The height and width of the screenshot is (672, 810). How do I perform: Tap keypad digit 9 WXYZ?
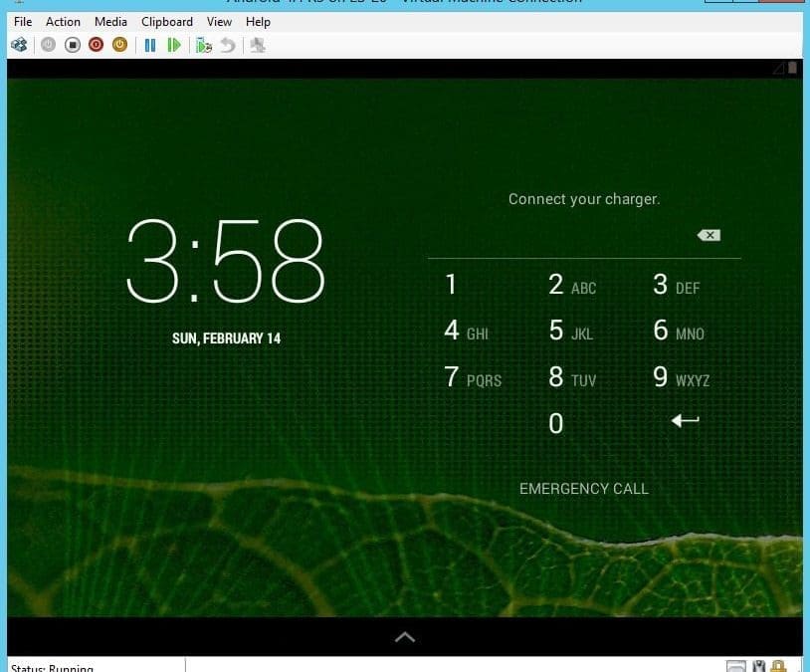tap(681, 377)
